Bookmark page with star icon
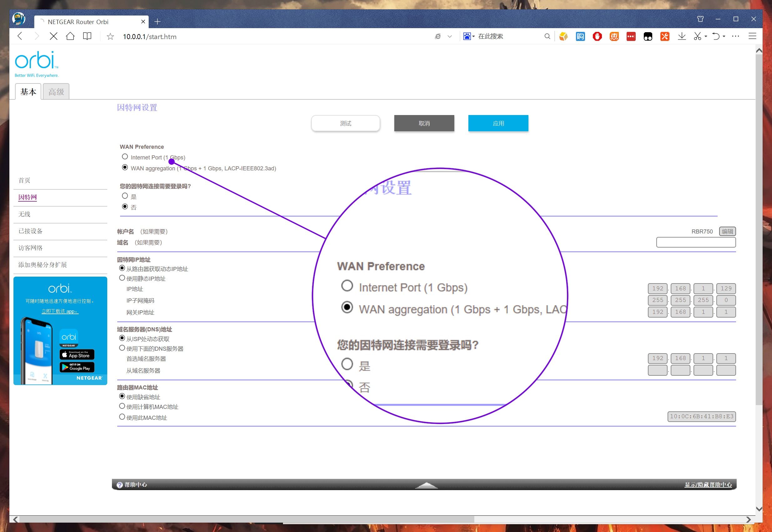 [x=110, y=37]
